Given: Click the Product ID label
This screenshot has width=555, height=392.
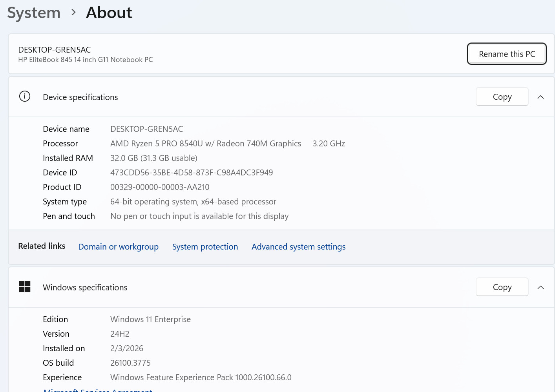Looking at the screenshot, I should [62, 187].
